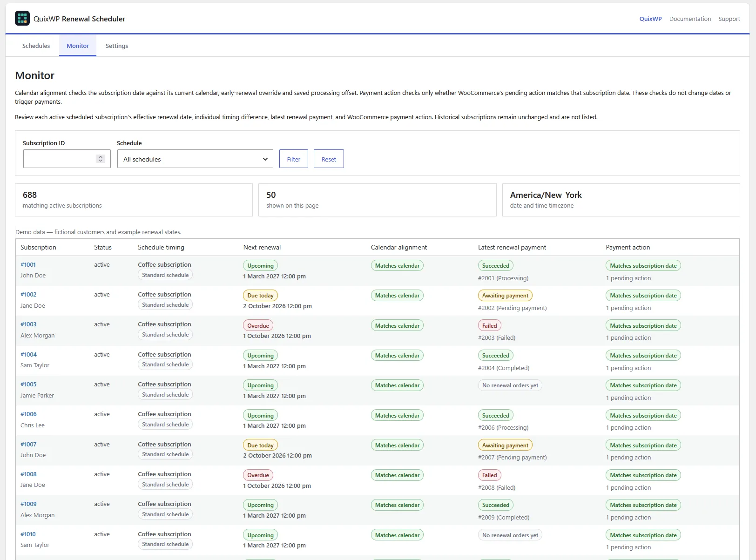Click the Subscription ID number spinner arrows
756x560 pixels.
pyautogui.click(x=100, y=159)
